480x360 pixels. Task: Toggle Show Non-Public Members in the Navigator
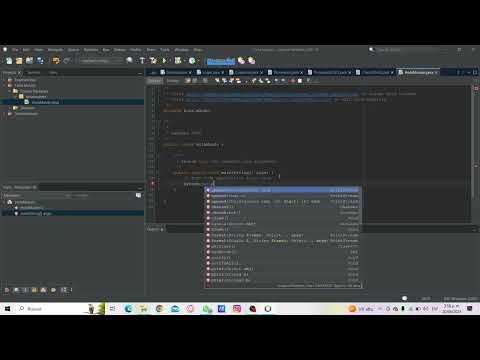point(34,290)
